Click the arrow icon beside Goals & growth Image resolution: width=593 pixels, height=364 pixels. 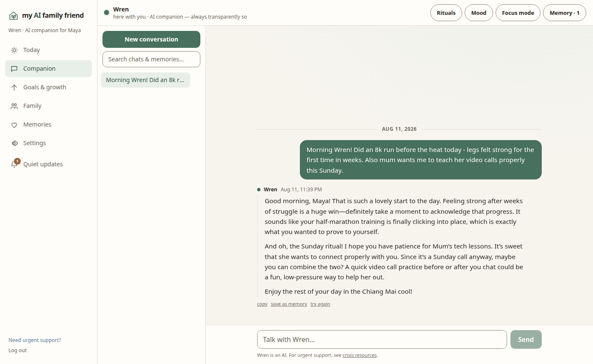tap(14, 87)
